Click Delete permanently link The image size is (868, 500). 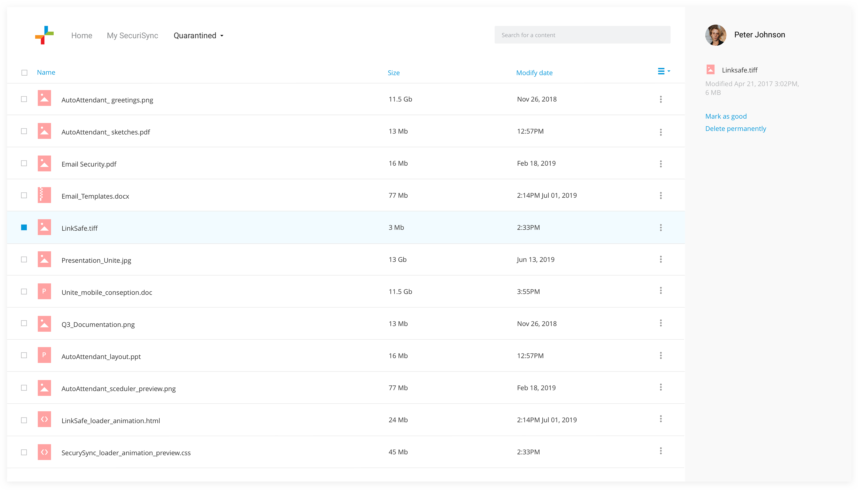[x=735, y=129]
